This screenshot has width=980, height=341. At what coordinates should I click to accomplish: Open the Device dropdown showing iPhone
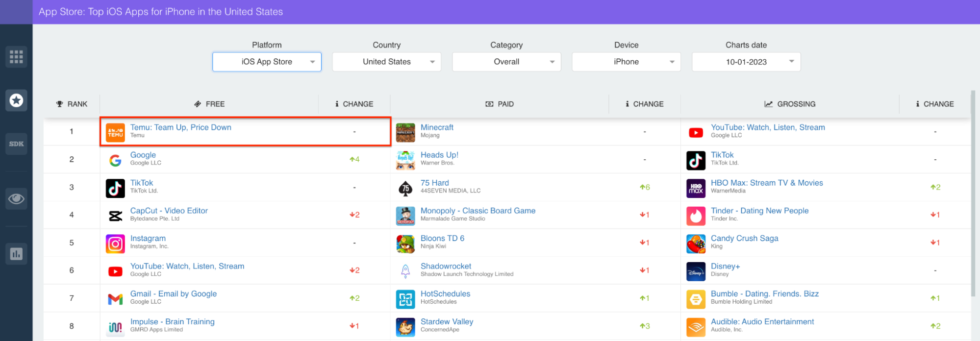627,62
